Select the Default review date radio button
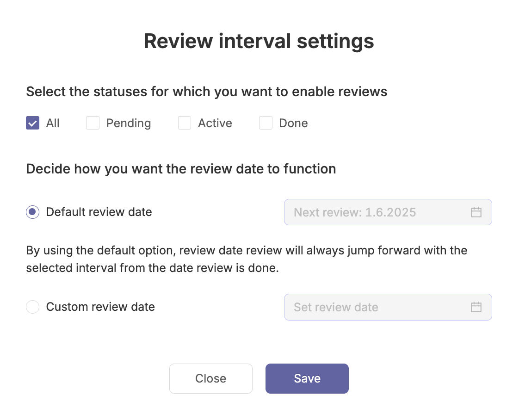The image size is (519, 420). point(33,212)
